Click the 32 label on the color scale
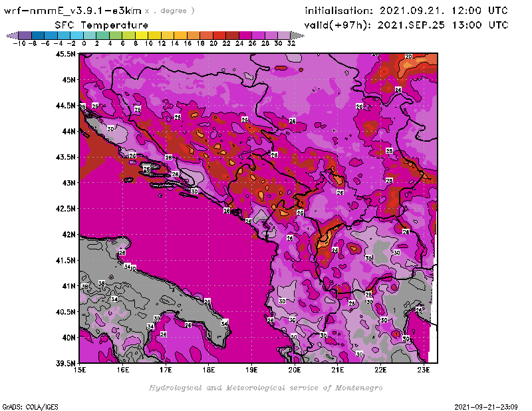This screenshot has height=411, width=532. pyautogui.click(x=291, y=43)
